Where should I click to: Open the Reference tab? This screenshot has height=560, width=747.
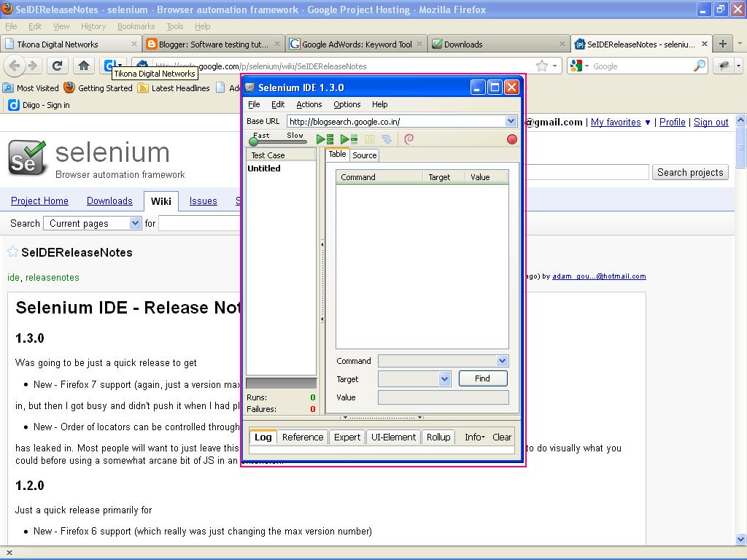click(x=303, y=437)
